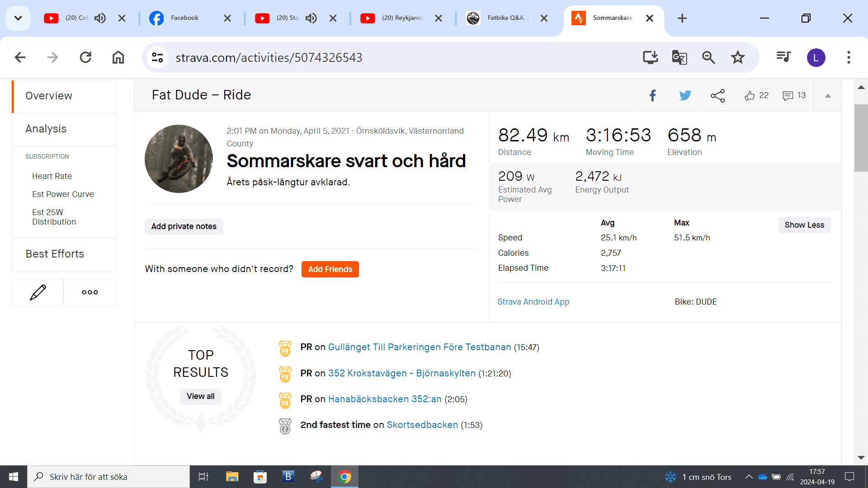The image size is (868, 488).
Task: Share activity via Twitter bird icon
Action: click(x=685, y=95)
